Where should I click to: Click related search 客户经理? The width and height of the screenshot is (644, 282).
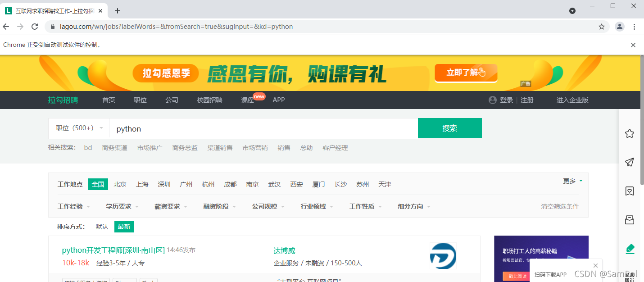[x=336, y=148]
